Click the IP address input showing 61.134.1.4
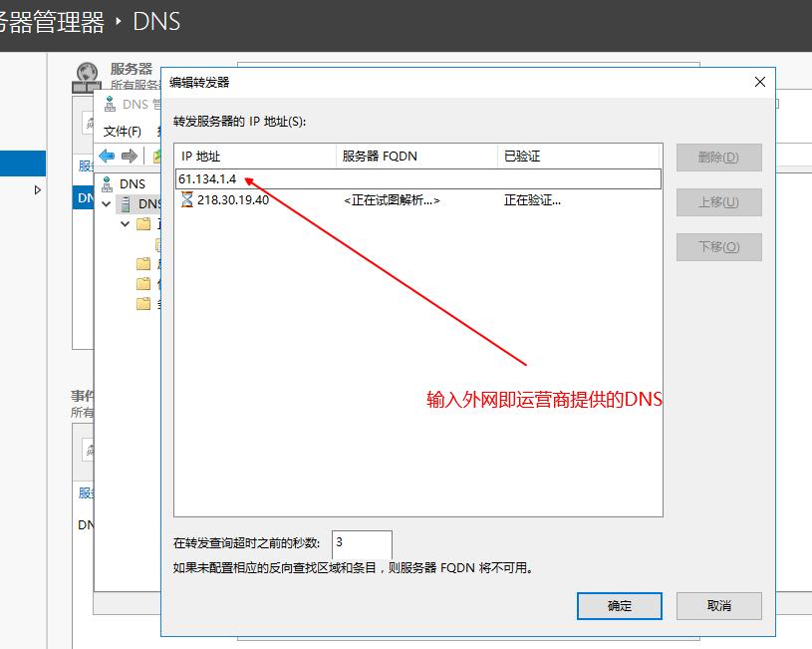 pos(299,177)
